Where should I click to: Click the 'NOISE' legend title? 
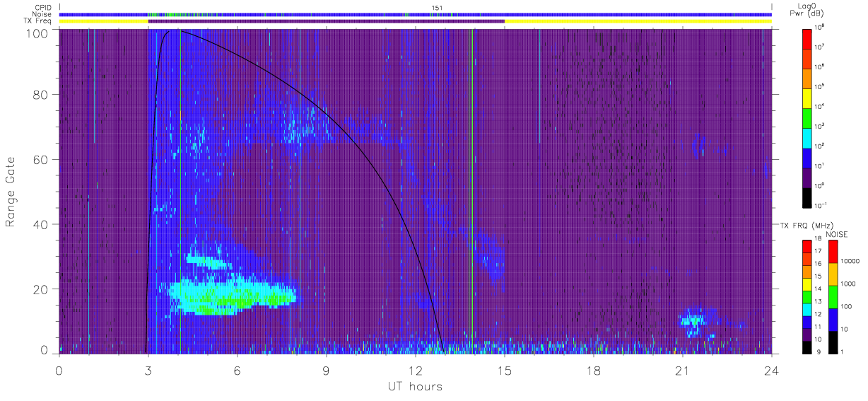tap(836, 234)
